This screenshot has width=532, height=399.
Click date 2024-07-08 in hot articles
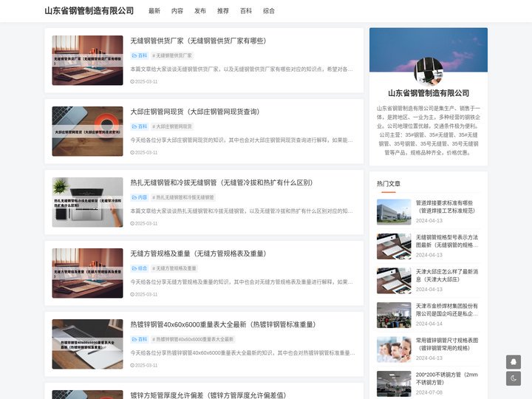pos(429,392)
